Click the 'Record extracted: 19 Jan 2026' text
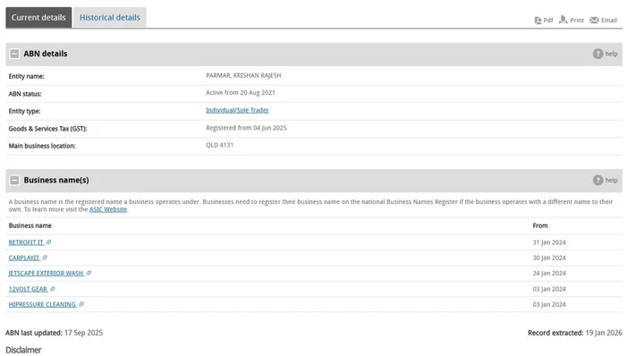 pyautogui.click(x=575, y=333)
